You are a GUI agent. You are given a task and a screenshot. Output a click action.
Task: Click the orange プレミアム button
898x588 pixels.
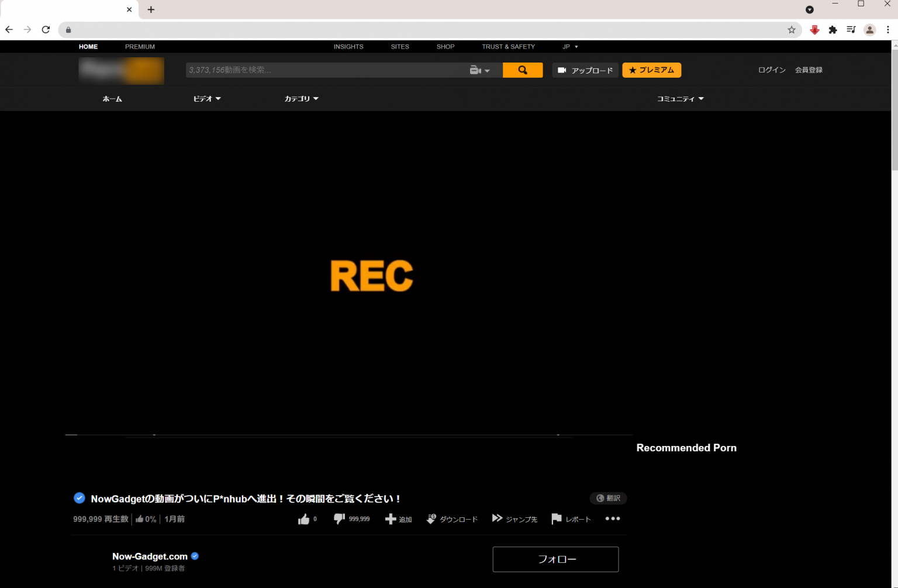(652, 70)
